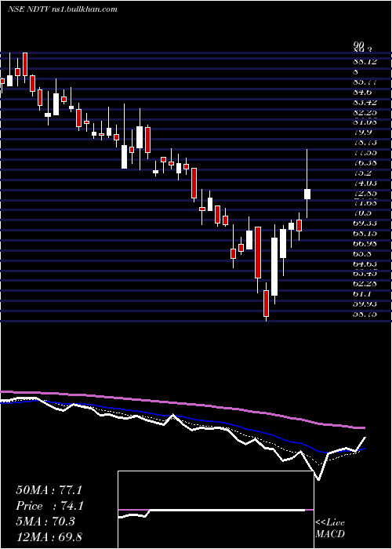Screen dimensions: 392x549
Task: Click the 61.1 price axis label
Action: tap(362, 293)
